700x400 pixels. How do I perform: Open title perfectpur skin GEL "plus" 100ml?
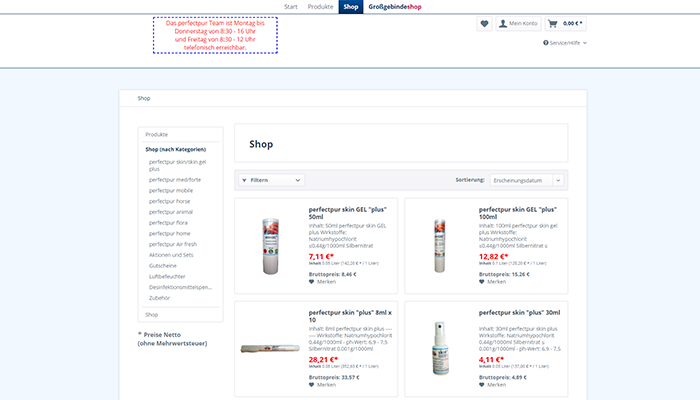(517, 213)
